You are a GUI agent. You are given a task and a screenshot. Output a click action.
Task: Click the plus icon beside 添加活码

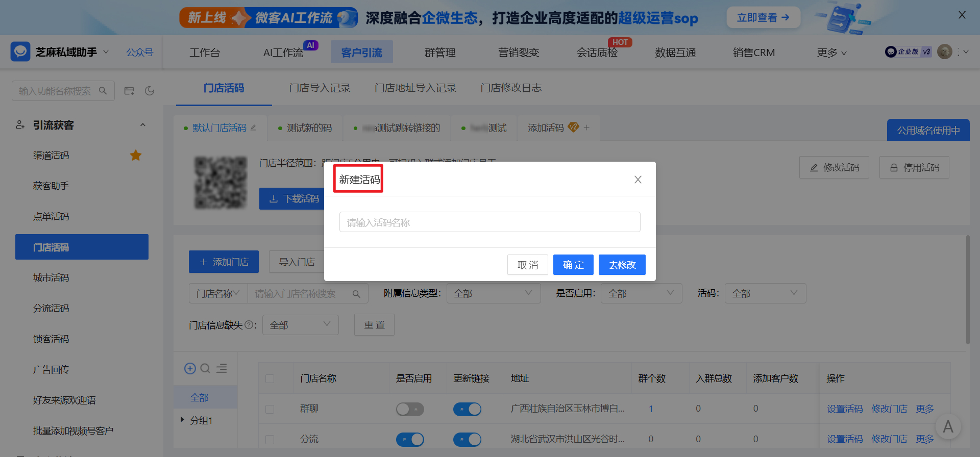tap(586, 128)
